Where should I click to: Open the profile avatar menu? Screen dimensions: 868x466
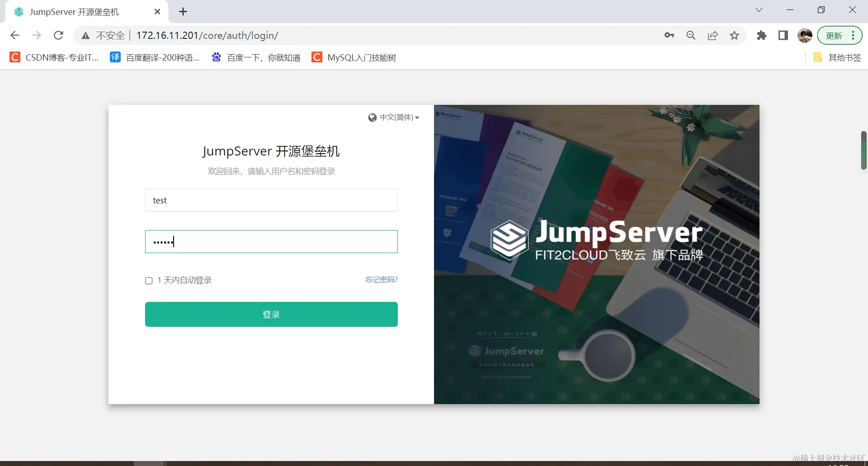(x=805, y=35)
